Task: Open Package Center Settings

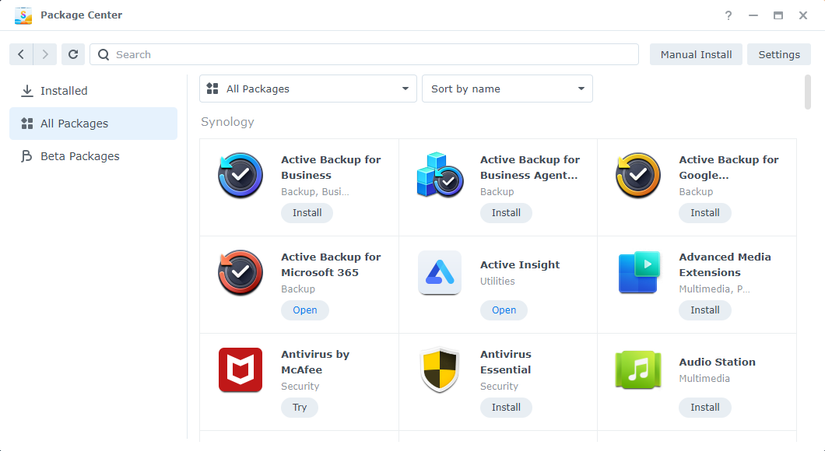Action: [779, 54]
